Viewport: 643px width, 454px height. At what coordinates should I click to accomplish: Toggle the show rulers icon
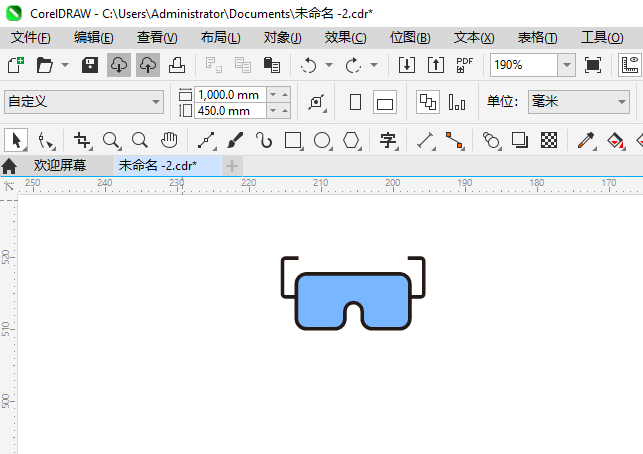[630, 65]
